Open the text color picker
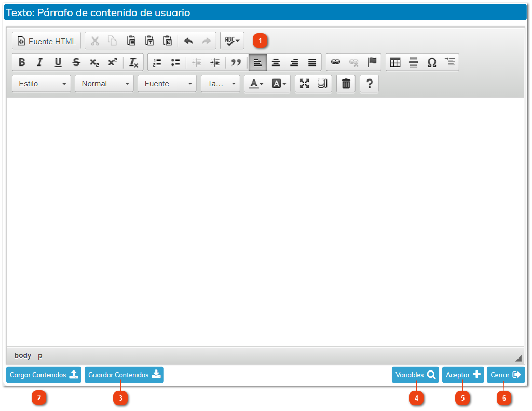Screen dimensions: 532x411 point(256,84)
